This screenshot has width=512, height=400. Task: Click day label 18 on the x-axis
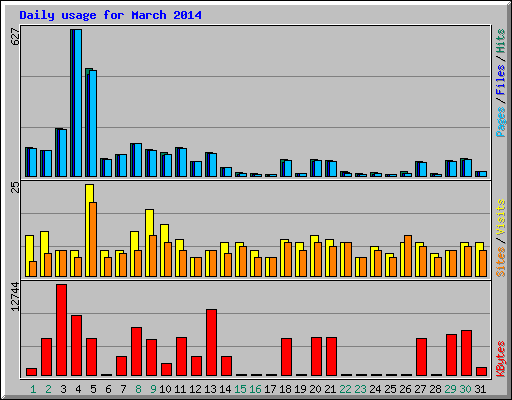tap(285, 389)
